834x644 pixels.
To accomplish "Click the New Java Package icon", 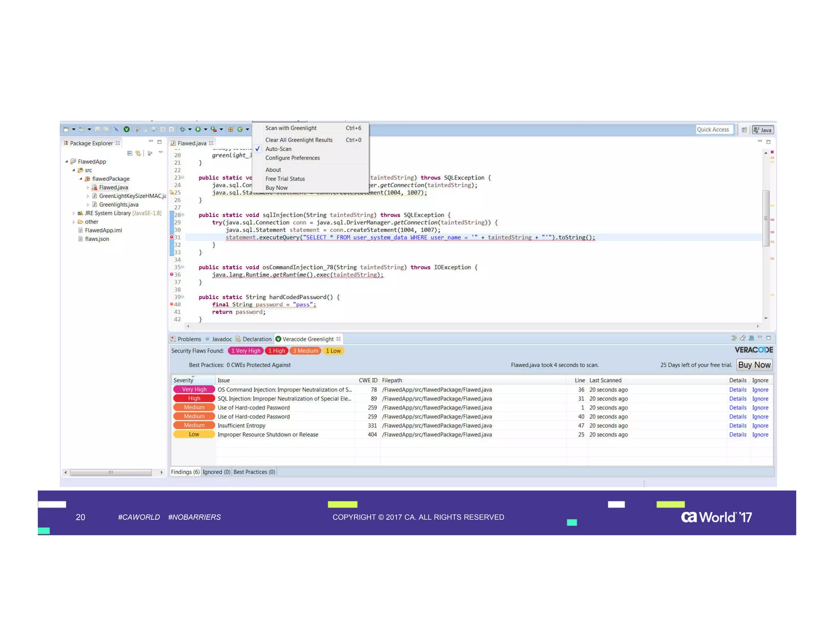I will 230,129.
